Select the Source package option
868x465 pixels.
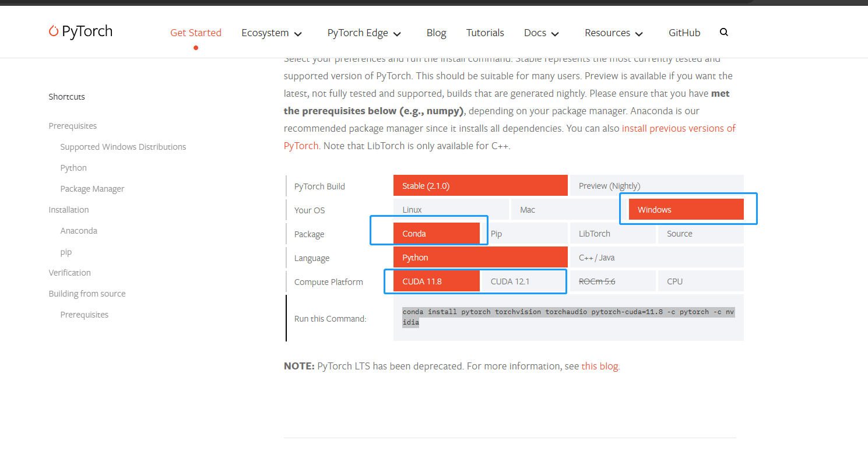tap(701, 233)
